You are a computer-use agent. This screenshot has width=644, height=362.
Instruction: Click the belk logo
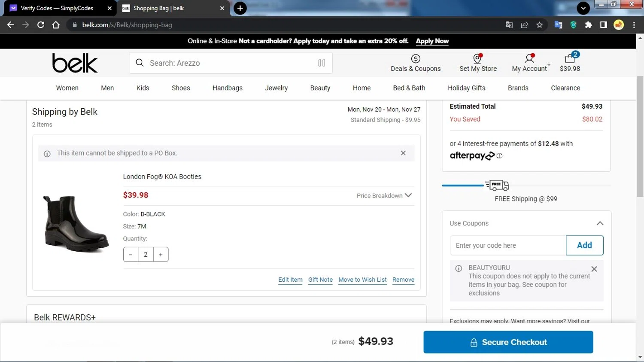pos(75,63)
